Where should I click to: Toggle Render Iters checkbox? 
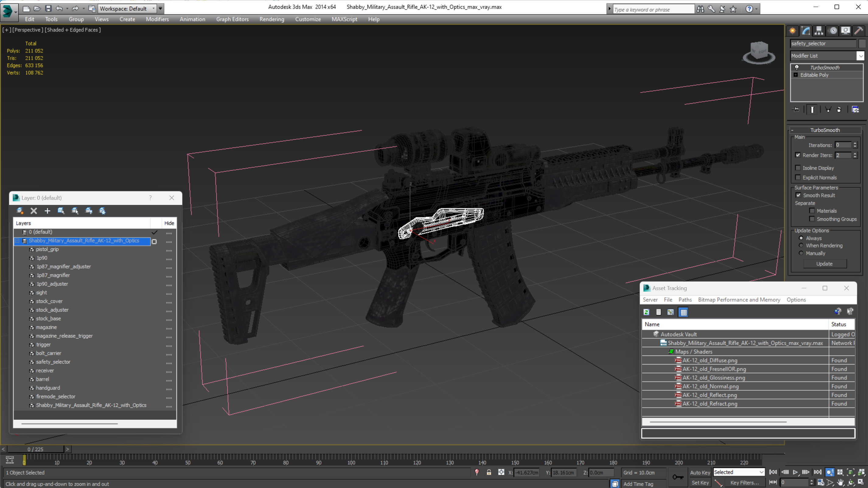[798, 155]
